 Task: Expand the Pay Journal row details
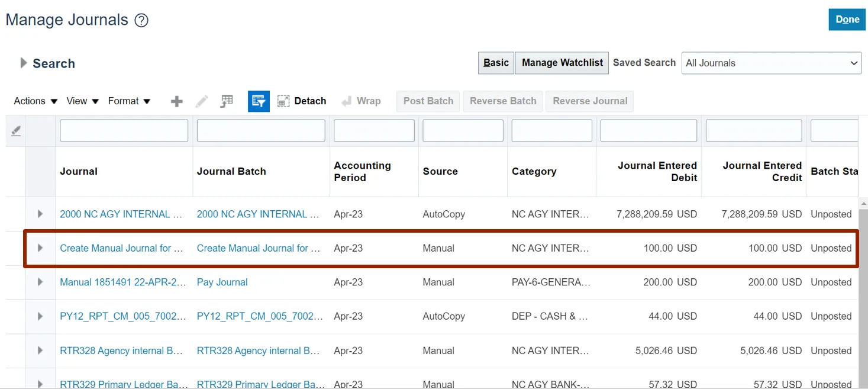point(40,282)
